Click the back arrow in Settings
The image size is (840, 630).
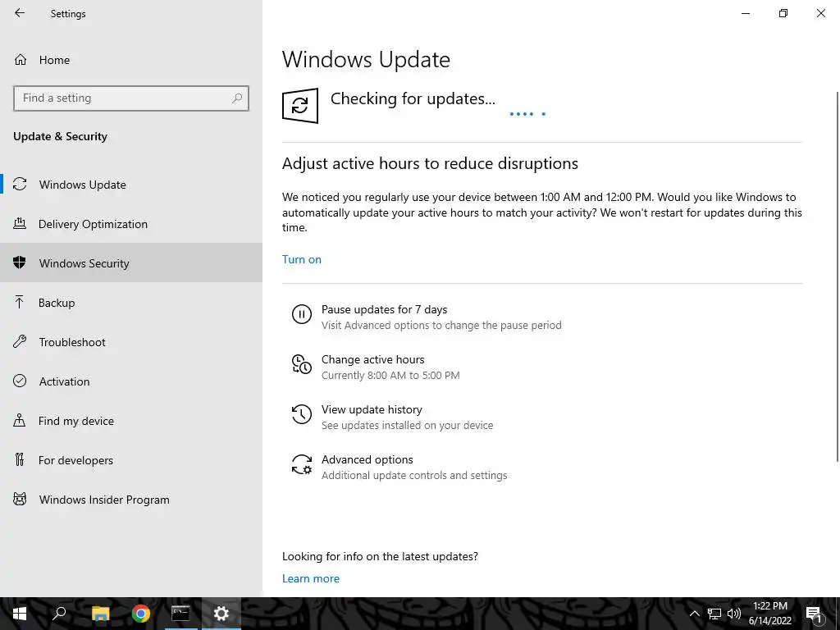(20, 13)
